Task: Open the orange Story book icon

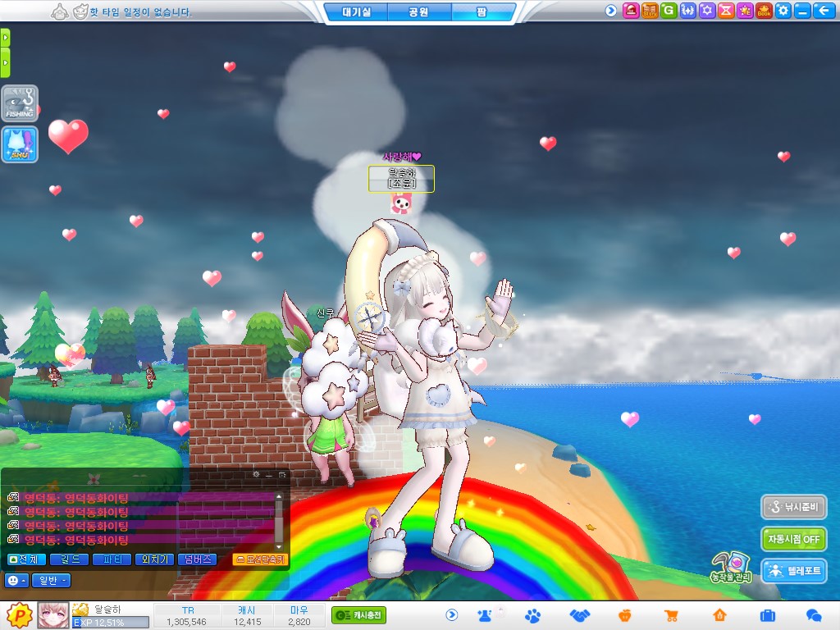Action: click(x=650, y=11)
